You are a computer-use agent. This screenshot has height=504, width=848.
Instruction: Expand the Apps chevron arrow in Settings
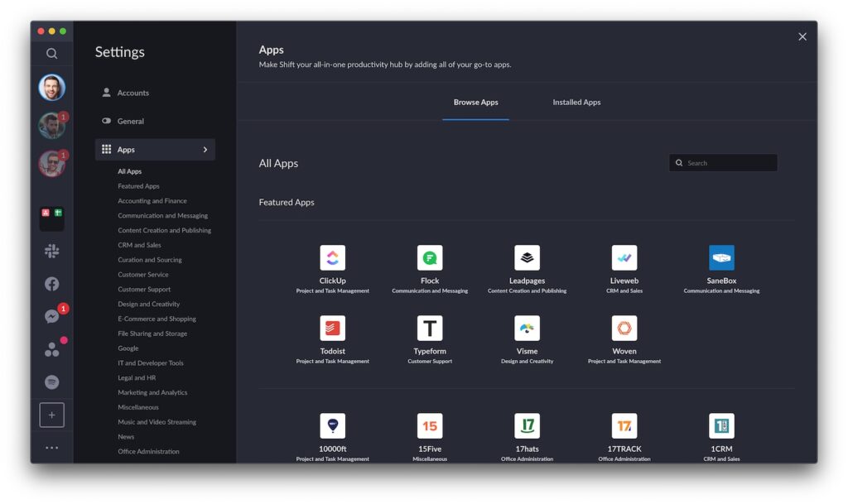[205, 150]
